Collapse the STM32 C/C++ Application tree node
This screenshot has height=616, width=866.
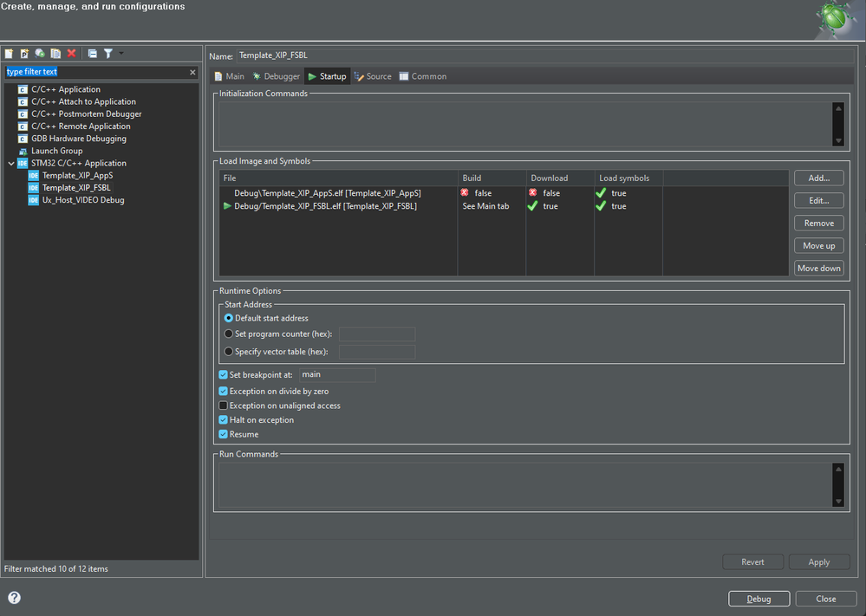(10, 163)
